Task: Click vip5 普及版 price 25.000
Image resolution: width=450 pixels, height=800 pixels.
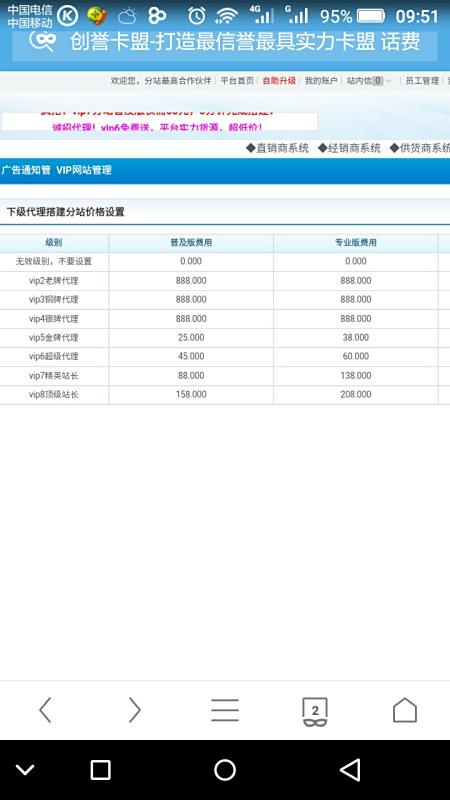Action: click(191, 337)
